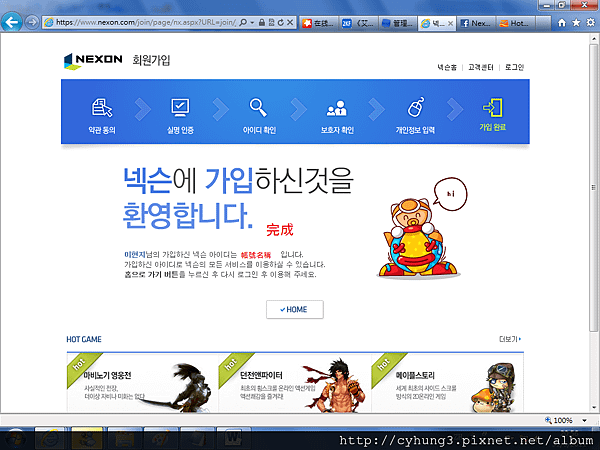Click the 약관 동의 step icon

coord(102,108)
